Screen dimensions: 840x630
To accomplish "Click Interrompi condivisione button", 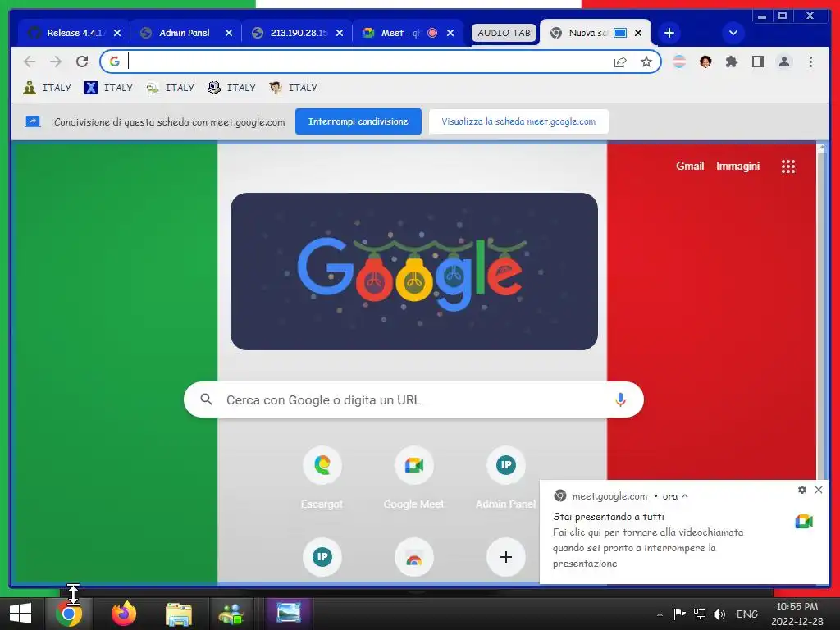I will click(x=358, y=121).
